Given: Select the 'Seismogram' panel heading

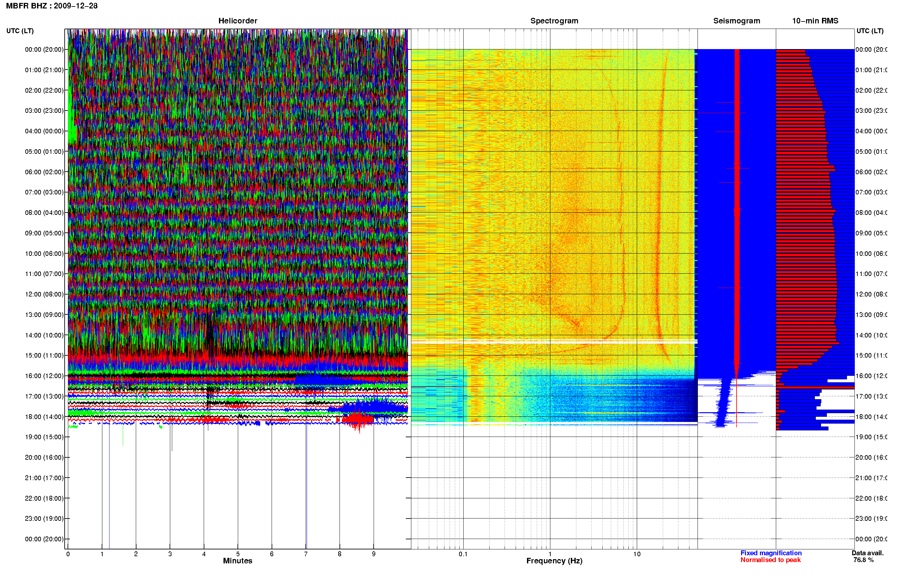Looking at the screenshot, I should [x=737, y=21].
